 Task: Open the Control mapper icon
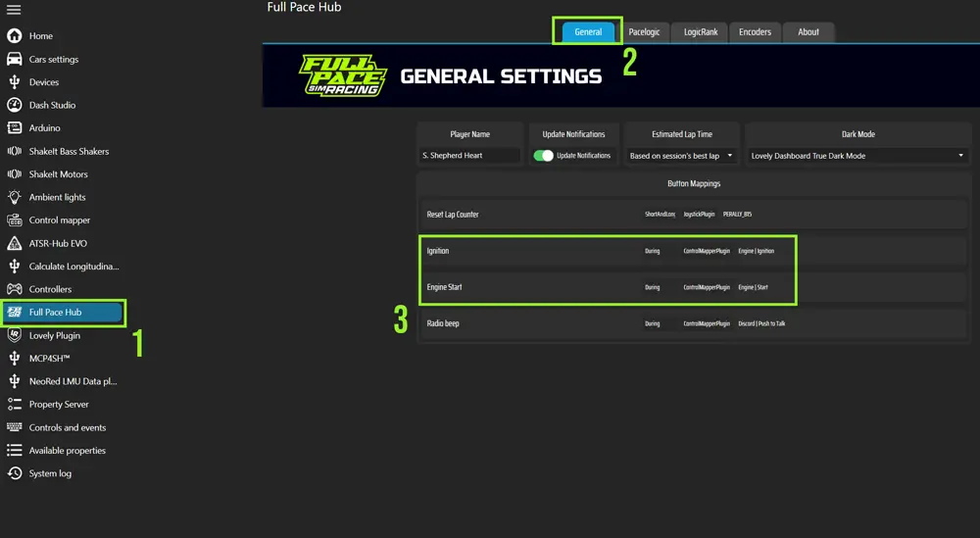pos(15,220)
